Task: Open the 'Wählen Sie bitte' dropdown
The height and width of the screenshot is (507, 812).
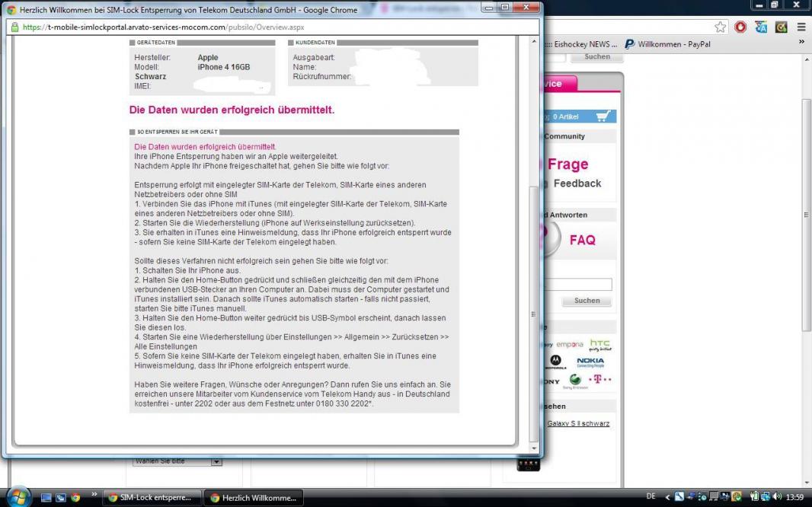Action: coord(177,461)
